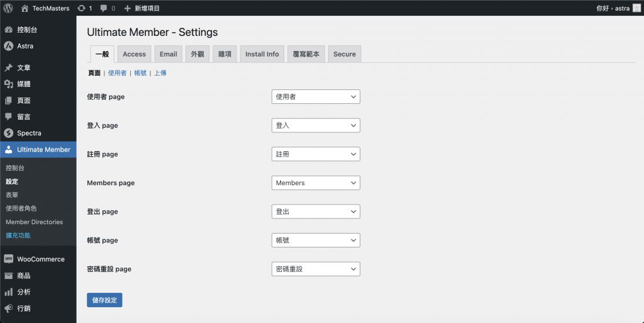The image size is (644, 323).
Task: Open the 上傳 sub-section link
Action: (x=160, y=73)
